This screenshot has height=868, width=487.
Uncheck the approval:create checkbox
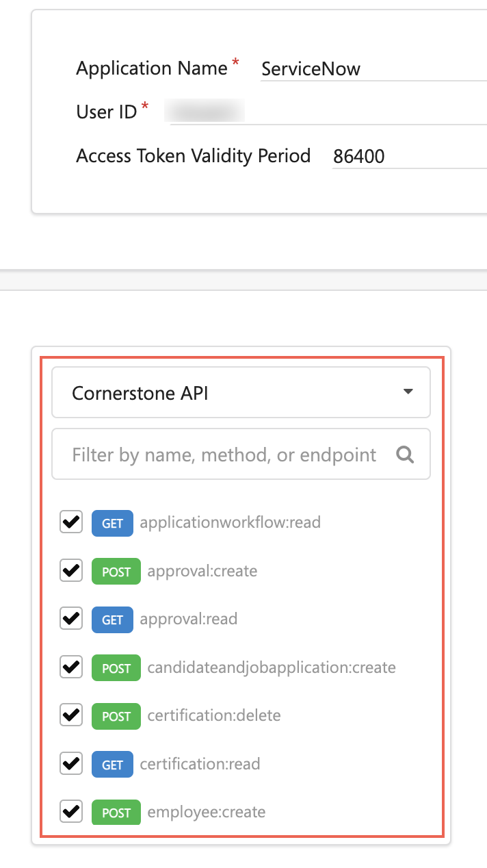71,570
